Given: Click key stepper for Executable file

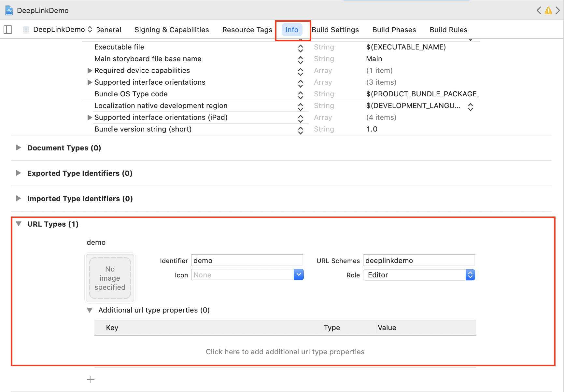Looking at the screenshot, I should [301, 48].
